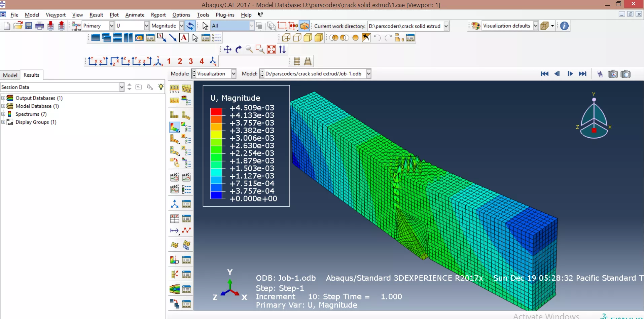Enable the wireframe render style
Image resolution: width=644 pixels, height=319 pixels.
pos(286,38)
